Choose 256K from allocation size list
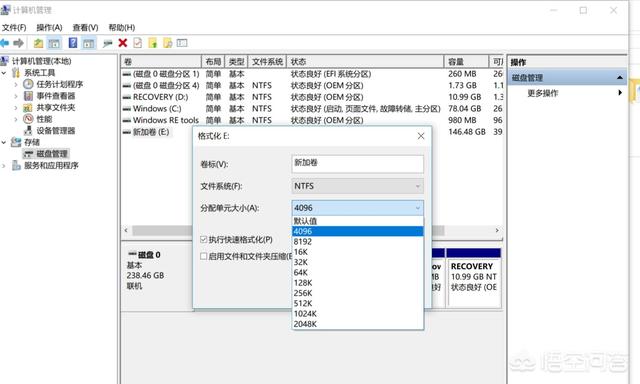 point(358,293)
